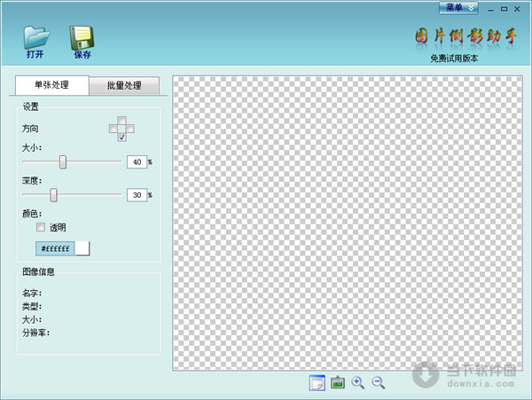
Task: Focus the depth percentage field showing 30
Action: (x=137, y=195)
